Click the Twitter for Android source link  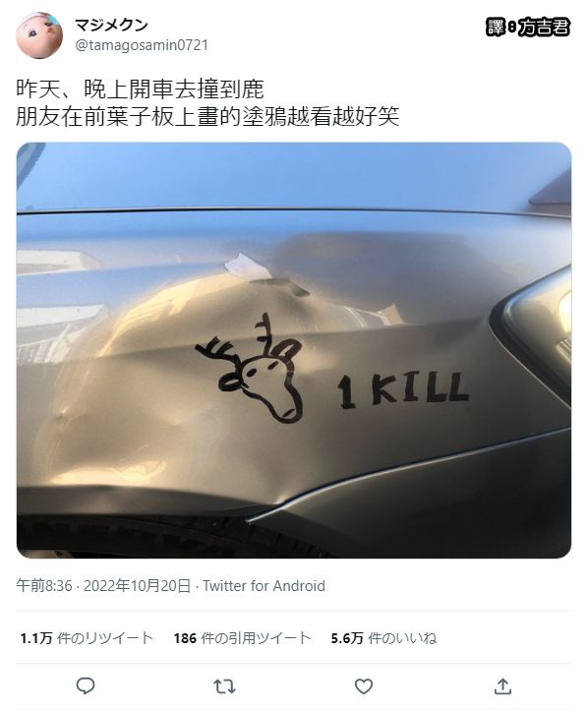[264, 586]
